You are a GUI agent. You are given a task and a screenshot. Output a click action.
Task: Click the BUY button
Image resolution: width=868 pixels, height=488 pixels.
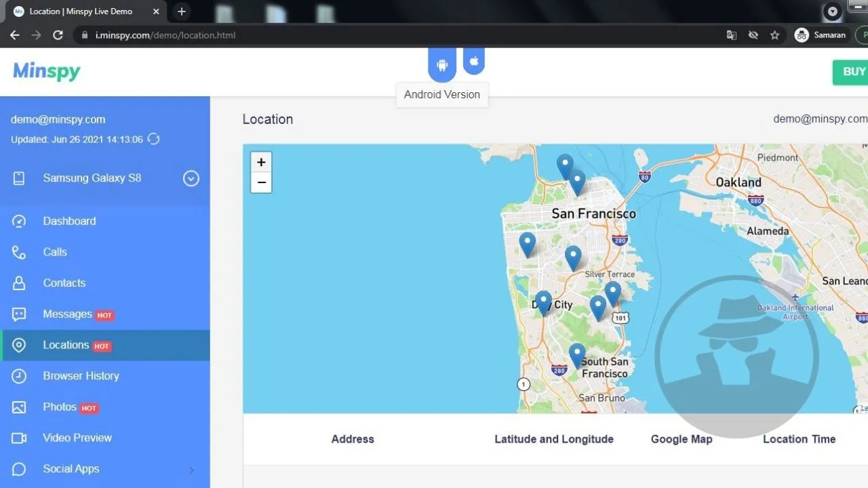pos(851,72)
